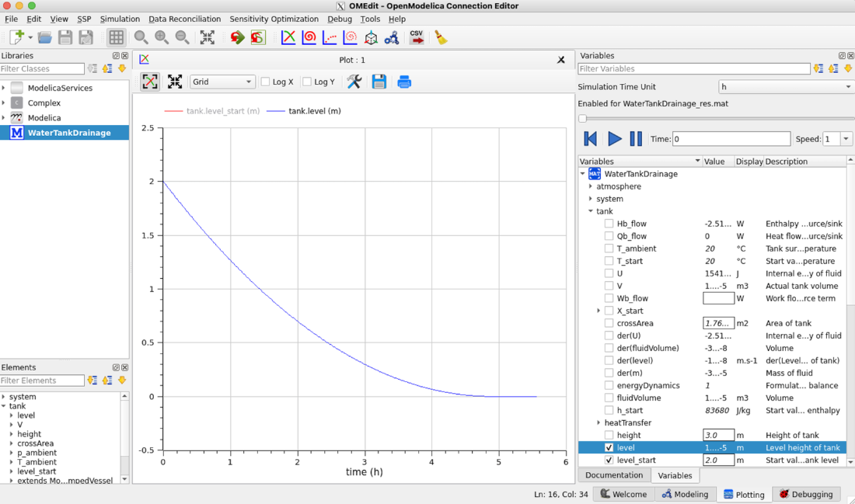Expand the atmosphere variable node

(x=591, y=186)
